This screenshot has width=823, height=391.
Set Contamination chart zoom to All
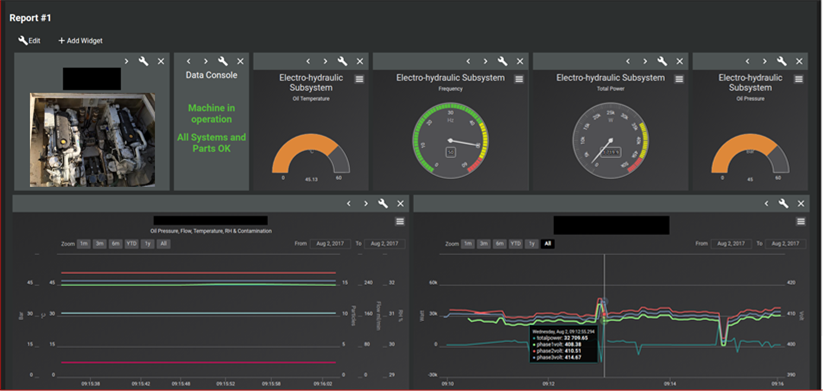[x=163, y=244]
